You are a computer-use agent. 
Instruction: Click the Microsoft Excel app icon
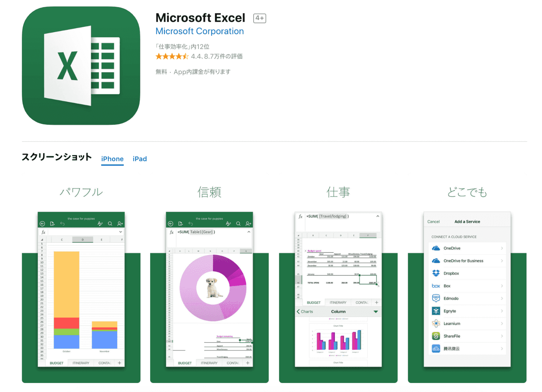(81, 66)
